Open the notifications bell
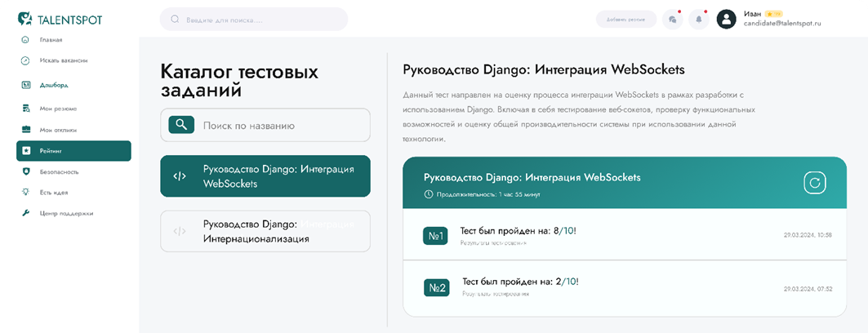Screen dimensions: 868x333 pos(698,20)
